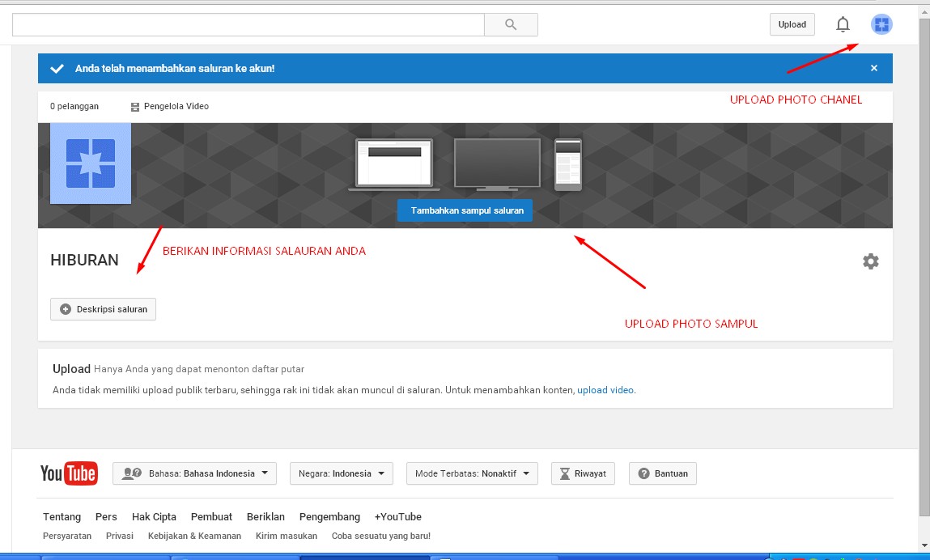Click the channel profile picture

pyautogui.click(x=91, y=163)
